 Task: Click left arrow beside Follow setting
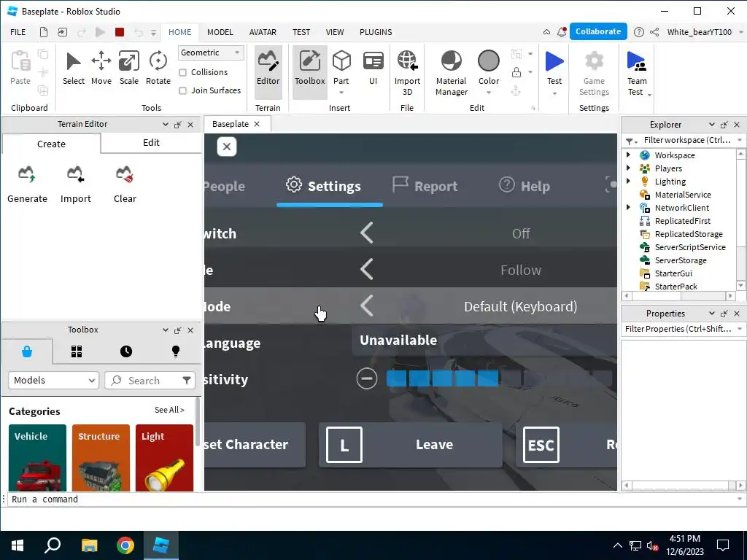point(367,270)
